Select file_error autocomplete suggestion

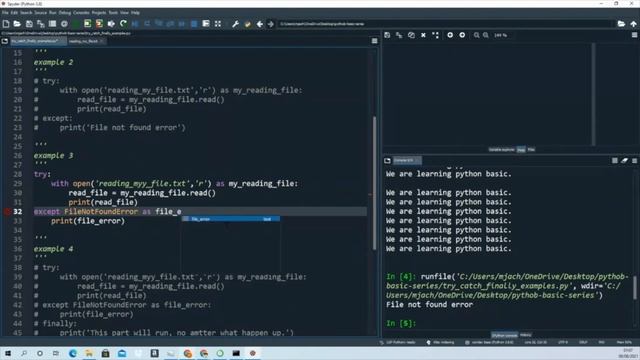pos(231,219)
